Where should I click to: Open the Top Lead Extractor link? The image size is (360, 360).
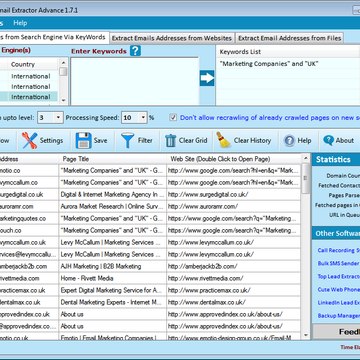(x=338, y=276)
